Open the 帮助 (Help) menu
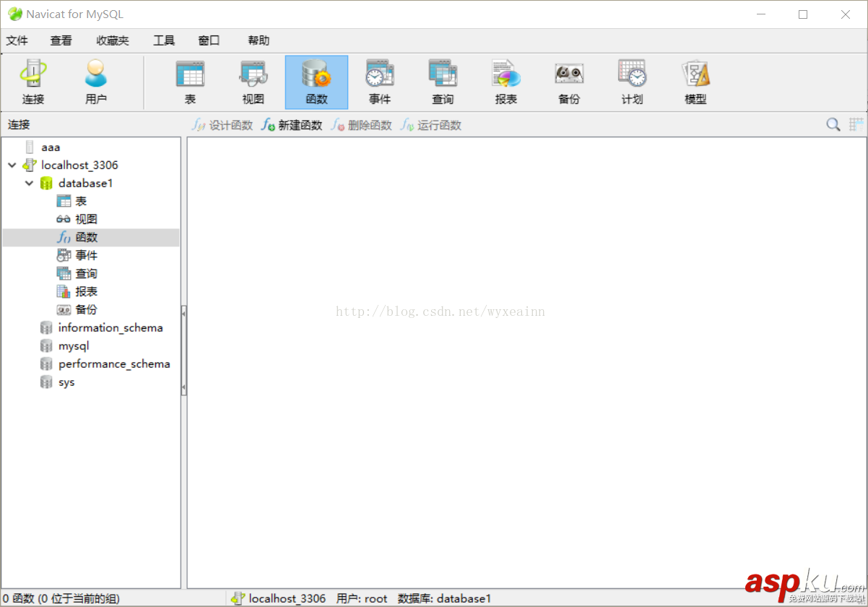 coord(259,40)
